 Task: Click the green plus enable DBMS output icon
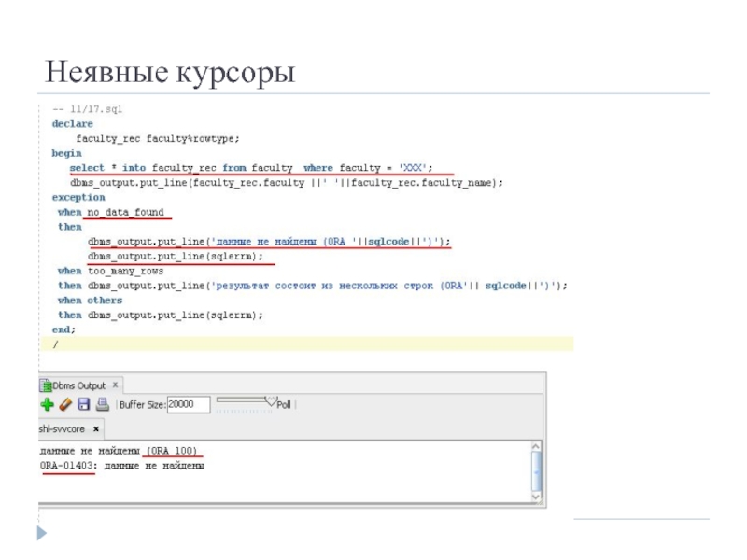pyautogui.click(x=47, y=404)
